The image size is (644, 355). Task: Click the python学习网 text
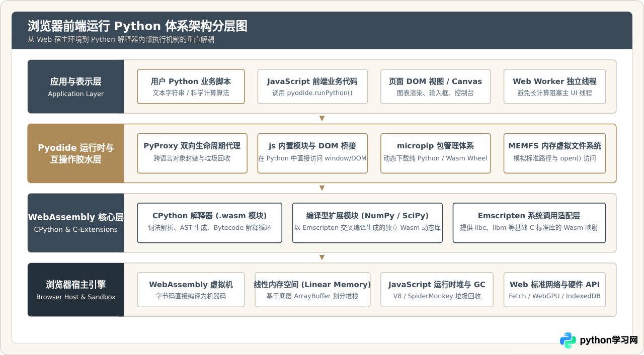(x=609, y=340)
